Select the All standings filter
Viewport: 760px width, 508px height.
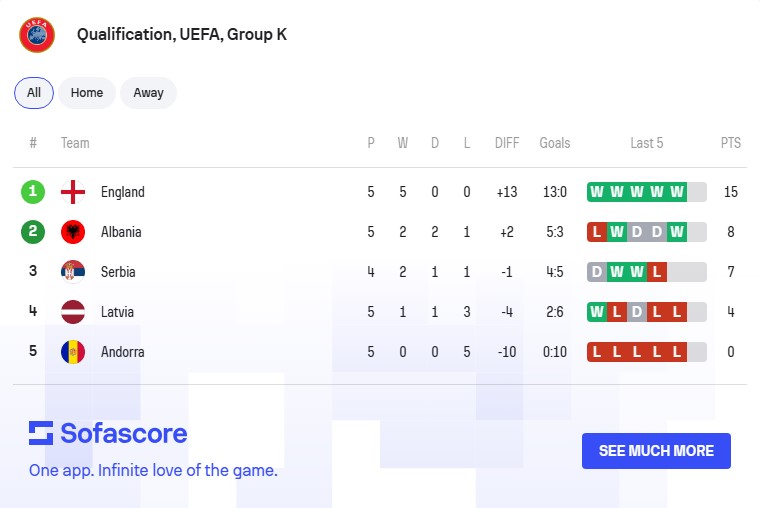[x=34, y=93]
